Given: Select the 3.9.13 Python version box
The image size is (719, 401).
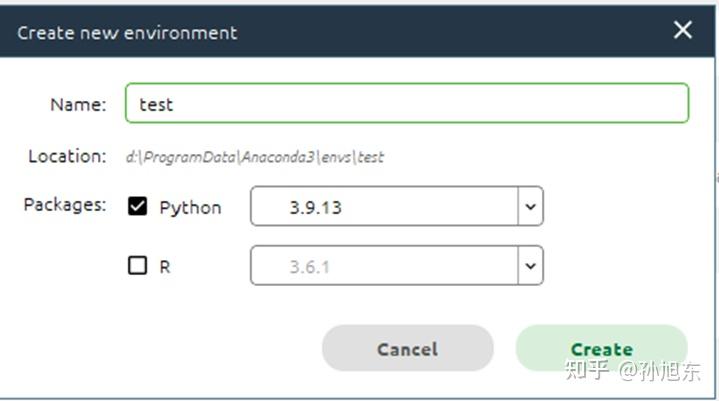Looking at the screenshot, I should pyautogui.click(x=384, y=208).
